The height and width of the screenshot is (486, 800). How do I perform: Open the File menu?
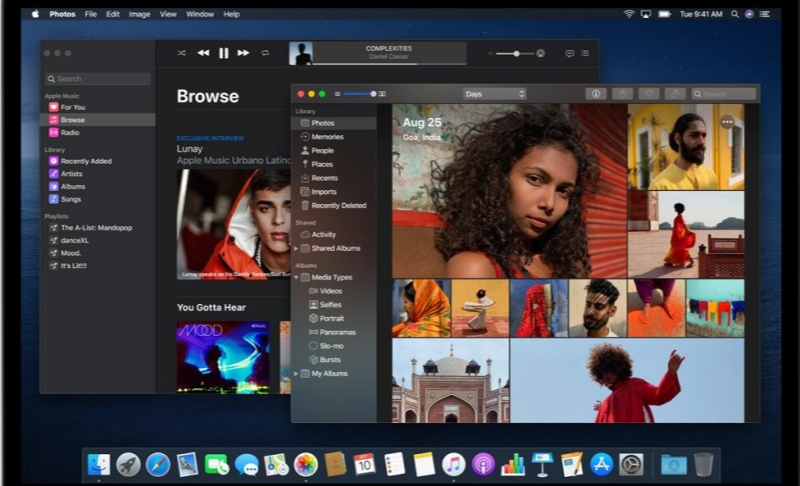91,14
